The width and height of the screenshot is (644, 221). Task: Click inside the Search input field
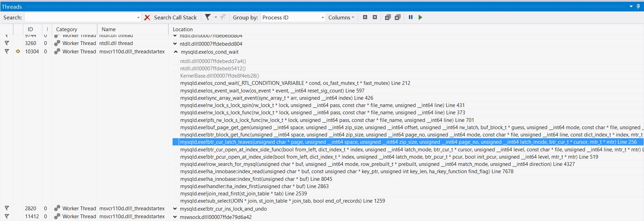(80, 17)
